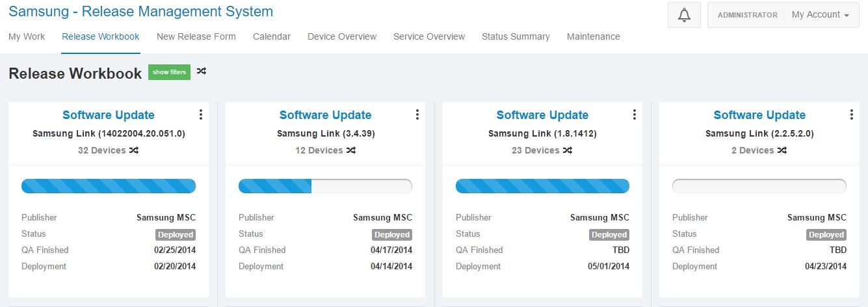Click Deployment date 02/20/2014

coord(175,266)
